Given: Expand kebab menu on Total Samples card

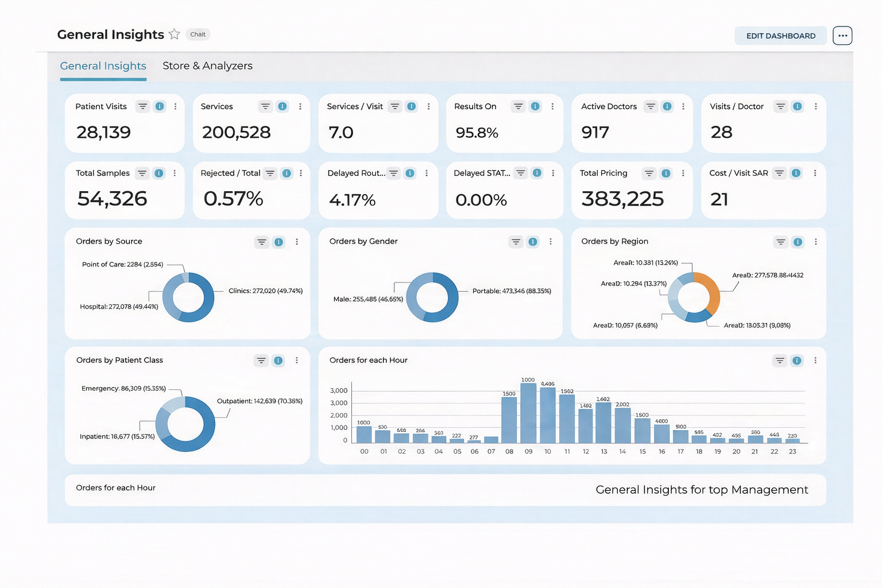Looking at the screenshot, I should point(175,173).
